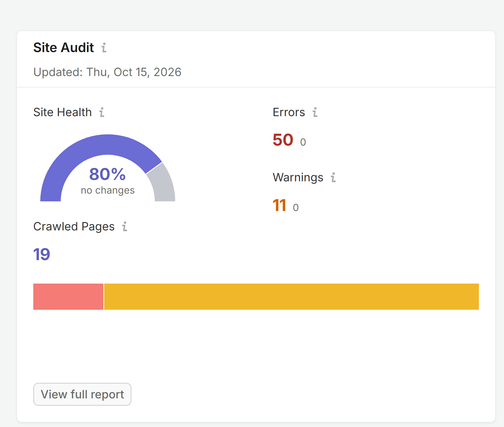Click the 0 change value beside Errors 50
This screenshot has width=504, height=427.
(303, 142)
